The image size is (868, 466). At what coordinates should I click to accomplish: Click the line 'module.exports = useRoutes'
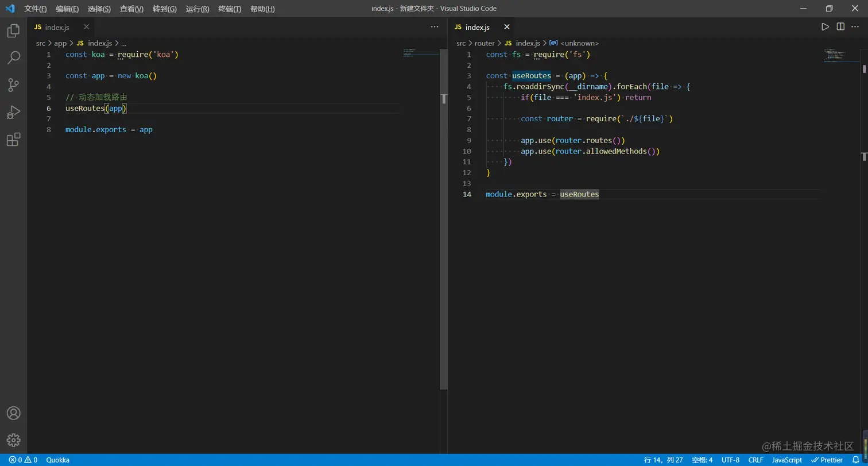[542, 194]
